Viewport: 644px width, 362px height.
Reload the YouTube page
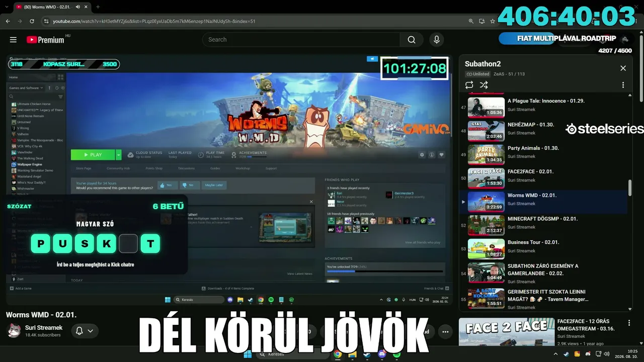click(x=32, y=21)
